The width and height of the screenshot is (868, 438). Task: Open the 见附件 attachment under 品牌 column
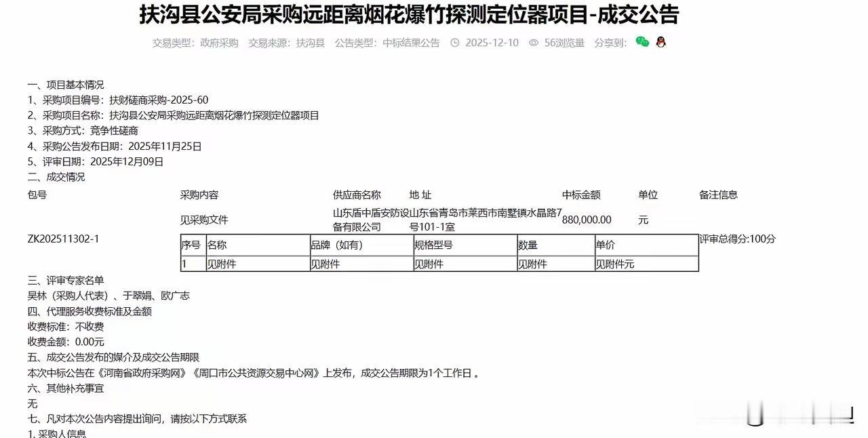tap(328, 264)
